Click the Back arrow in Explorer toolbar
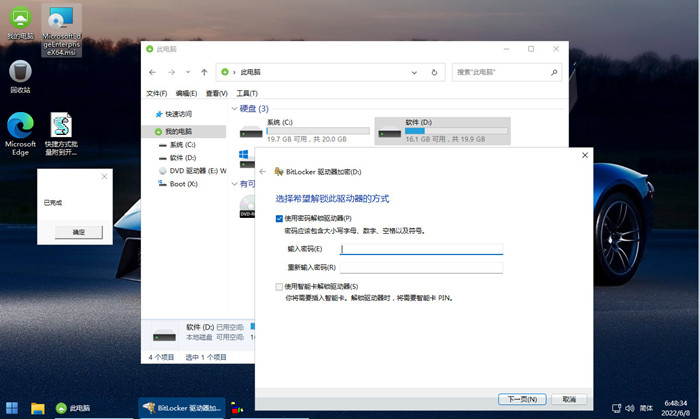The height and width of the screenshot is (419, 700). point(153,72)
